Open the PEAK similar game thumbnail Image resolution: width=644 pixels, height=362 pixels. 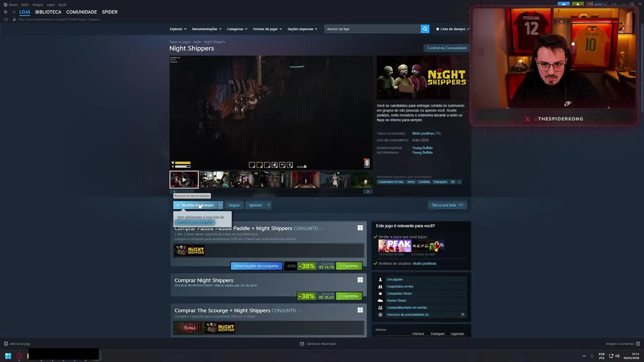tap(395, 246)
